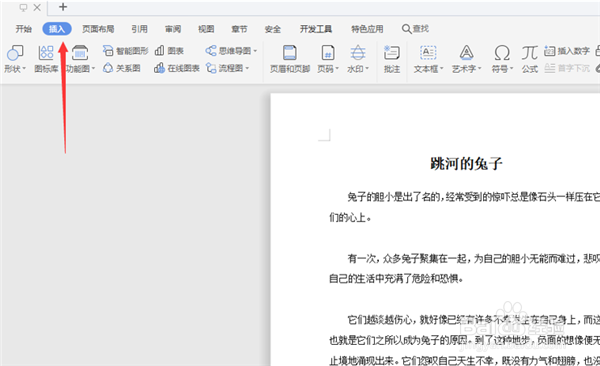Expand the page number (页码) dropdown arrow
Screen dimensions: 600x366
(x=337, y=69)
